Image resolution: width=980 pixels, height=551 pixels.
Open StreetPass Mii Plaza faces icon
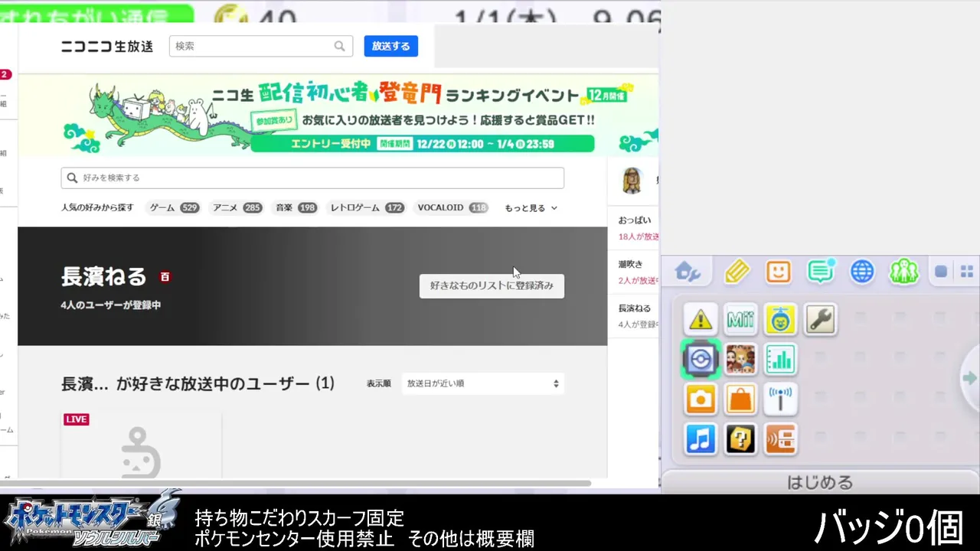pyautogui.click(x=740, y=359)
